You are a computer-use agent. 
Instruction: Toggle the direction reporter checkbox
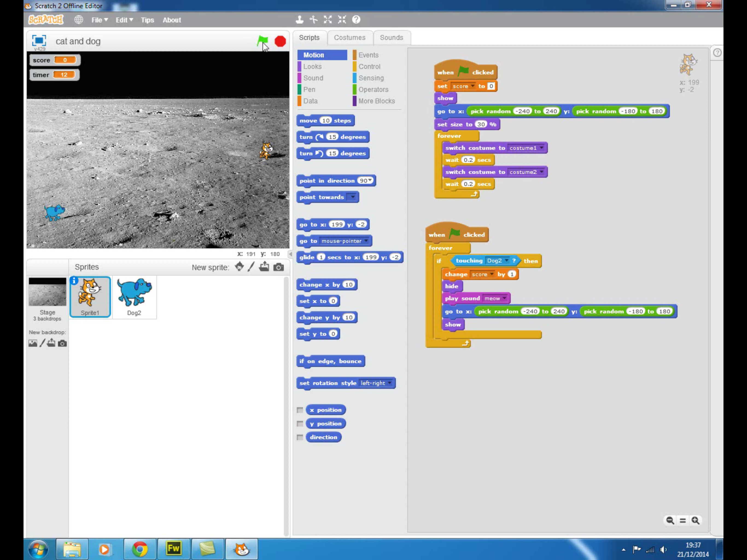point(300,437)
